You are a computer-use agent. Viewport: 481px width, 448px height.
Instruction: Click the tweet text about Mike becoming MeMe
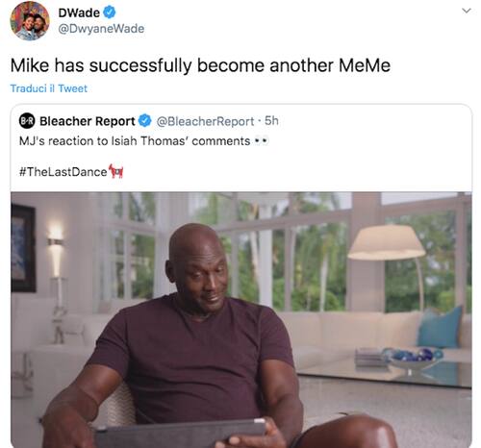pyautogui.click(x=200, y=65)
